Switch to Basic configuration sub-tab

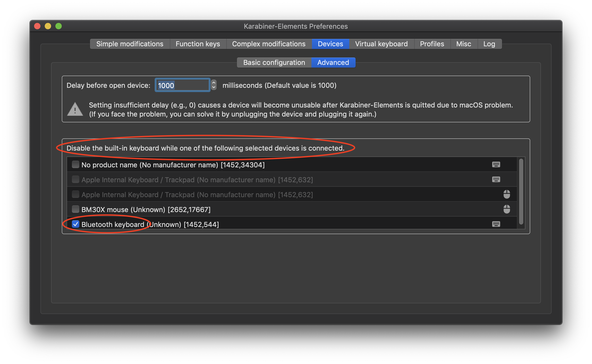tap(274, 63)
